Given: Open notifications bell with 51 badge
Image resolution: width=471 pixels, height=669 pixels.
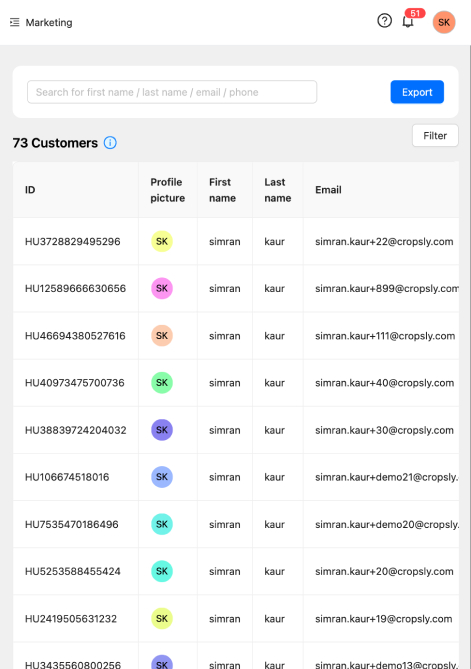Looking at the screenshot, I should point(408,21).
